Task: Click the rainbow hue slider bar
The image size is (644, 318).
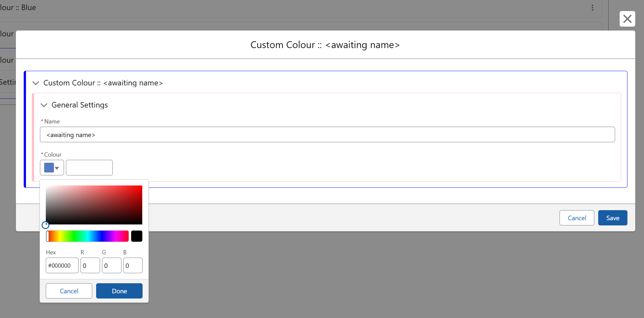Action: pos(88,236)
